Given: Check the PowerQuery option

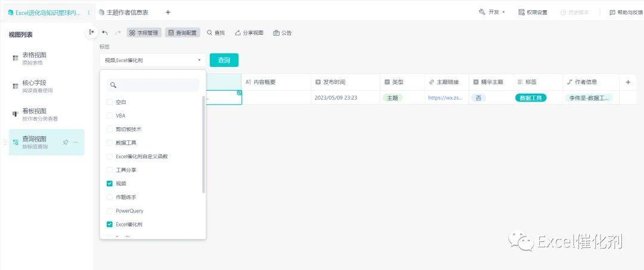Looking at the screenshot, I should 110,211.
